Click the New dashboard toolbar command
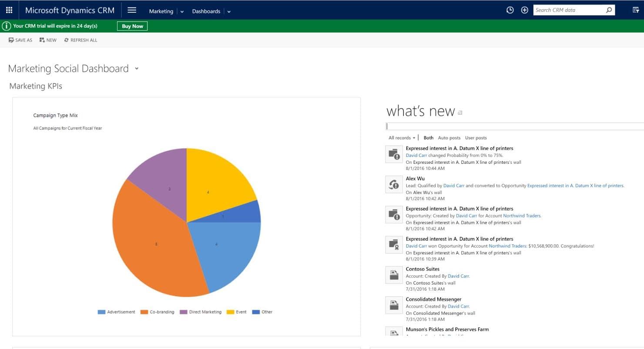The width and height of the screenshot is (644, 349). click(x=48, y=40)
